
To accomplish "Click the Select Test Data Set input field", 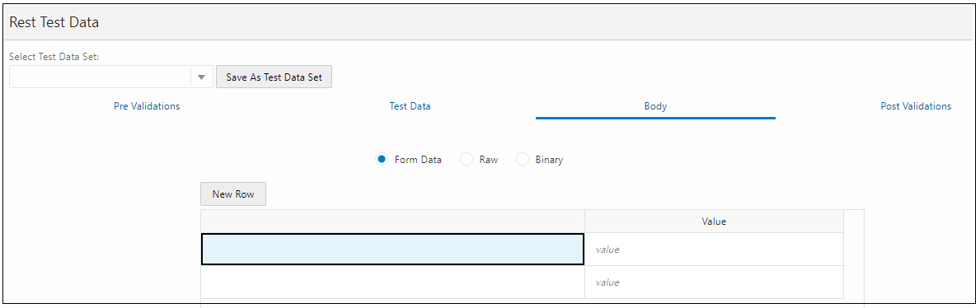I will pyautogui.click(x=100, y=77).
